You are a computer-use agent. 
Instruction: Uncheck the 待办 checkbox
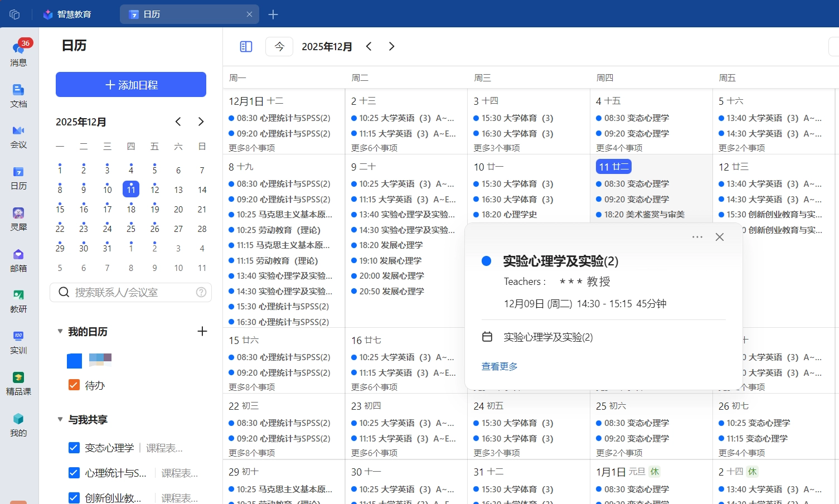(74, 385)
